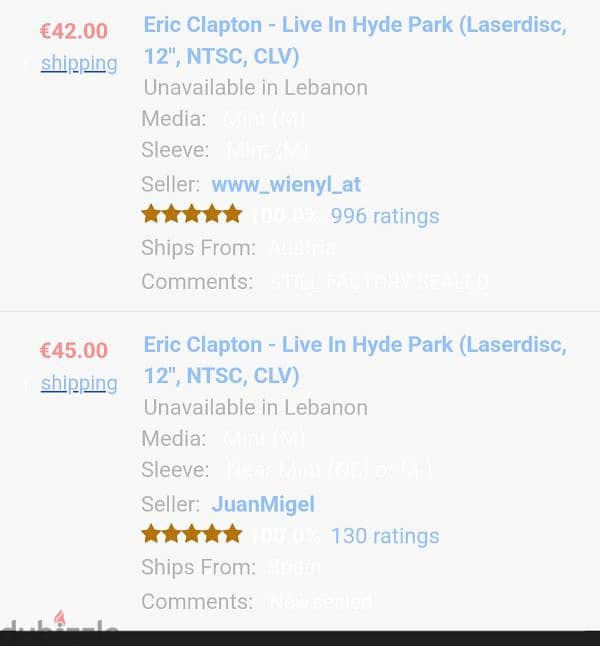Open the 130 ratings link
The width and height of the screenshot is (600, 646).
pyautogui.click(x=385, y=536)
